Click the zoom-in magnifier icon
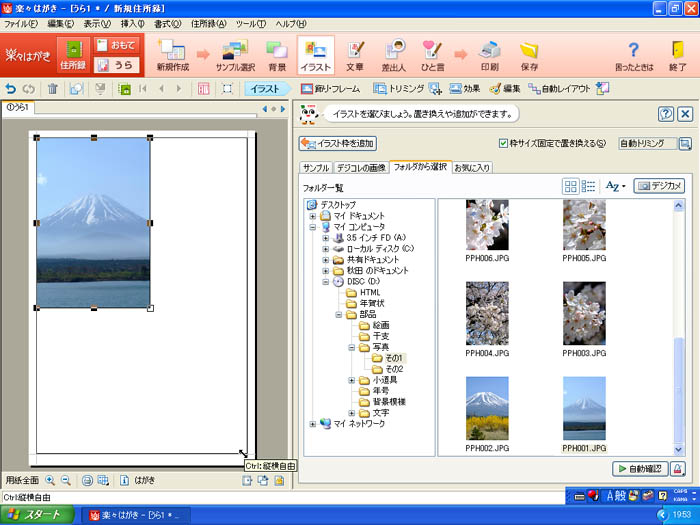This screenshot has height=525, width=700. coord(50,480)
